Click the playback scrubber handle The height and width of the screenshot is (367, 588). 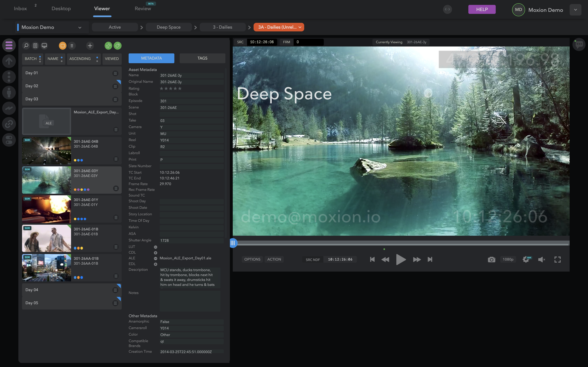coord(233,243)
